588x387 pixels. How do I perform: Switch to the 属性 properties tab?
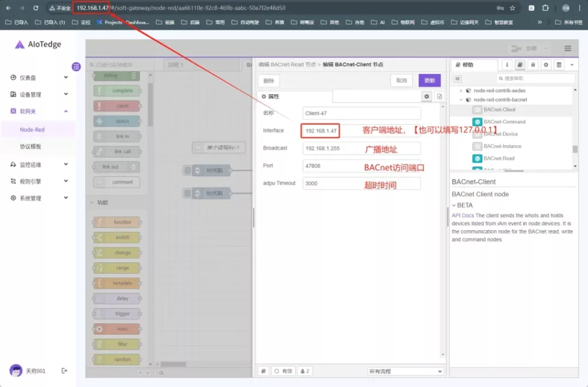click(270, 96)
